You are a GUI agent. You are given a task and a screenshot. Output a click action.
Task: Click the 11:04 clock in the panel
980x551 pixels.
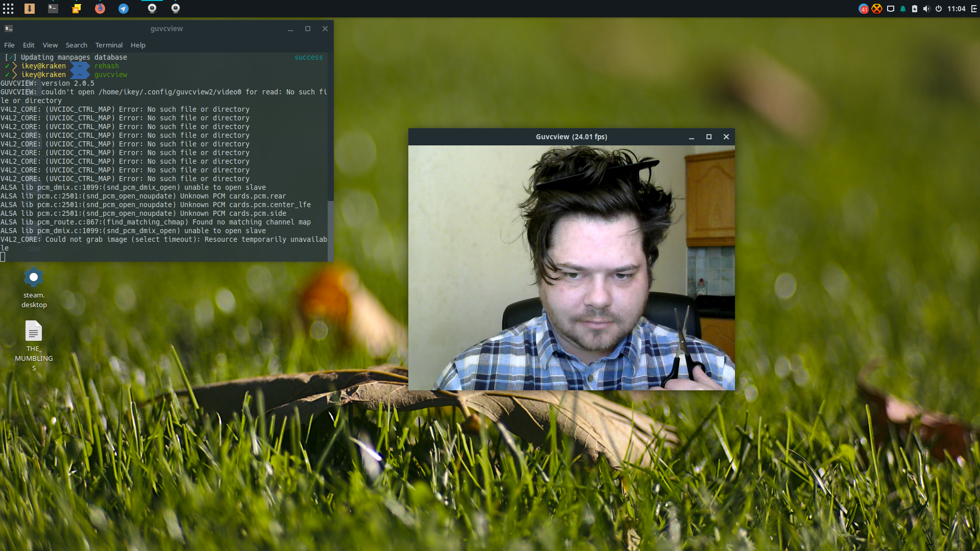click(x=957, y=9)
